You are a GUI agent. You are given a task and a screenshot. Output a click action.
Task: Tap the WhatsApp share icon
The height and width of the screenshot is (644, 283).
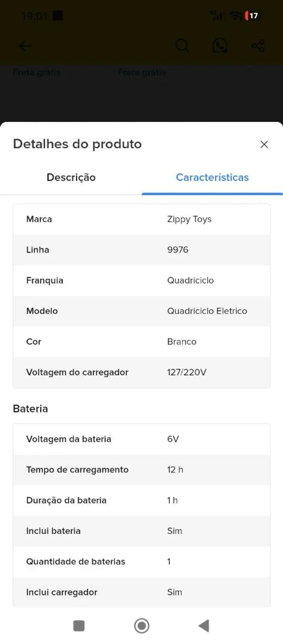(x=220, y=46)
